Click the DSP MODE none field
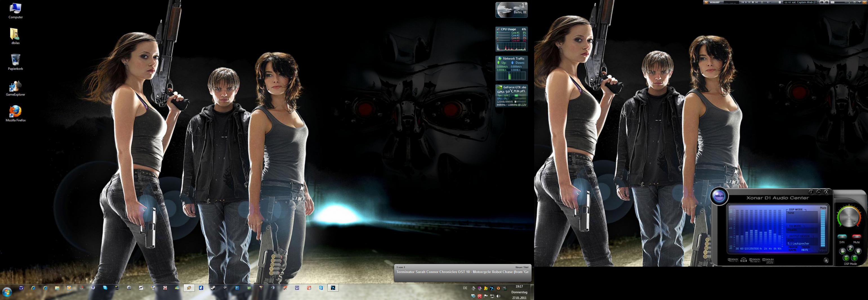Viewport: 868px width, 300px height. pos(802,217)
